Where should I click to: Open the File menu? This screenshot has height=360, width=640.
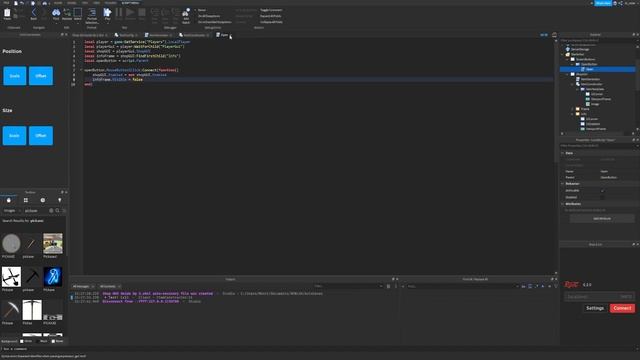click(6, 2)
